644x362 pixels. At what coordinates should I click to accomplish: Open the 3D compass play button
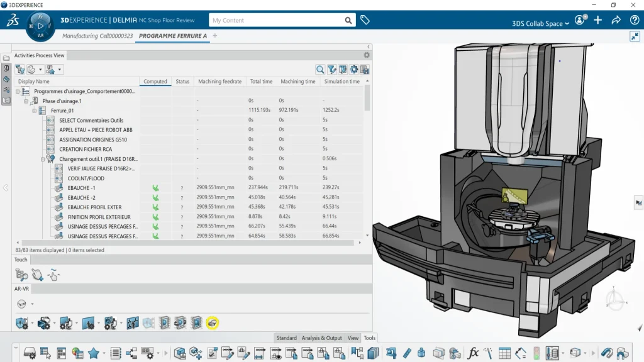[x=40, y=26]
